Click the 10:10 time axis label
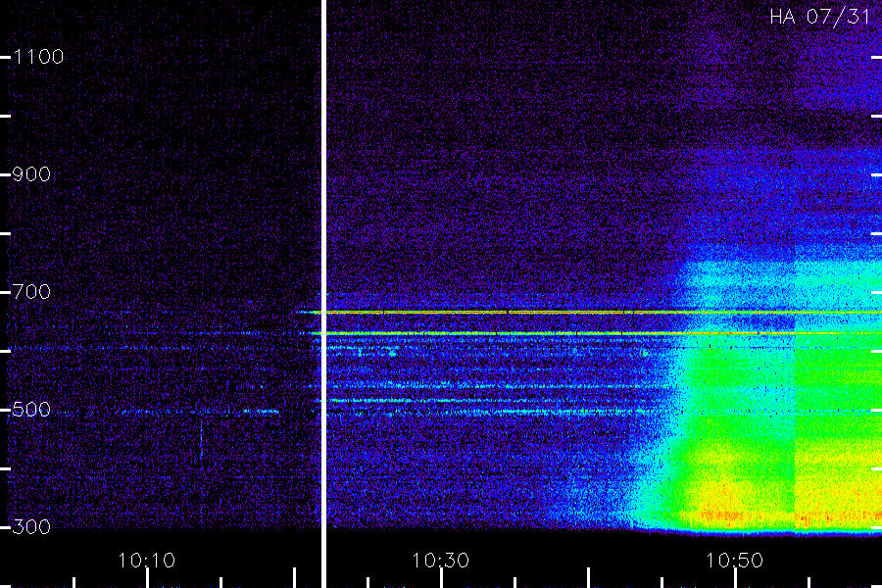 (147, 561)
